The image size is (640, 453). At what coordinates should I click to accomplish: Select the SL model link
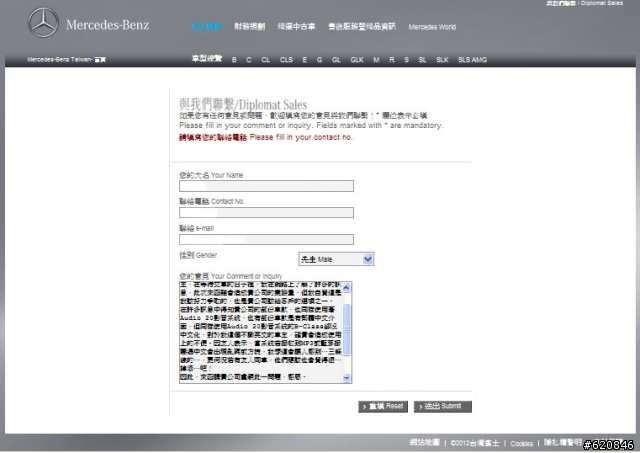[x=422, y=60]
